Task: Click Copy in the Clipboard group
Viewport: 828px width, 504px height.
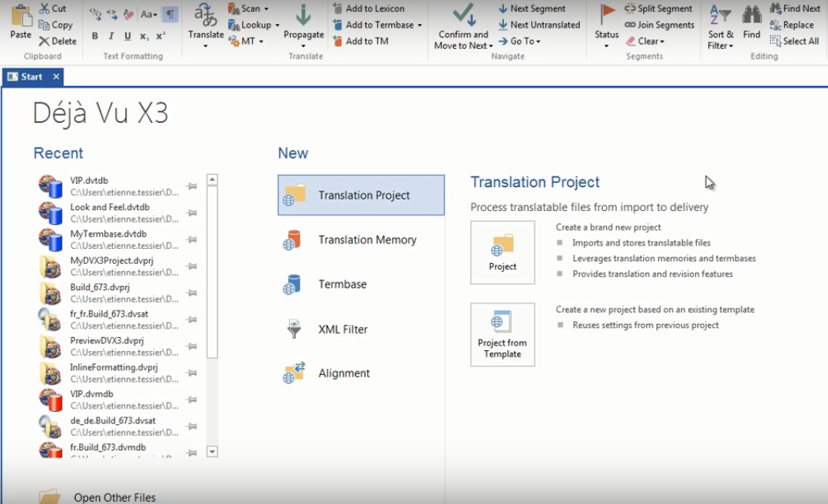Action: (56, 25)
